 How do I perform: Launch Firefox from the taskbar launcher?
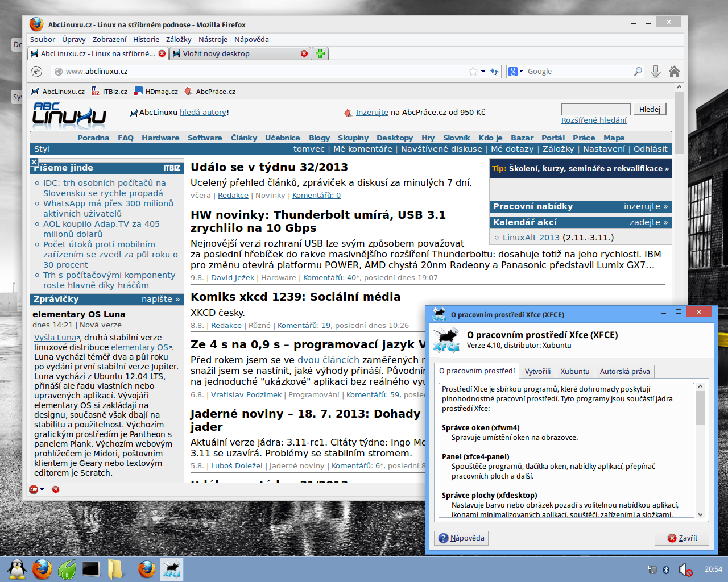[x=42, y=569]
